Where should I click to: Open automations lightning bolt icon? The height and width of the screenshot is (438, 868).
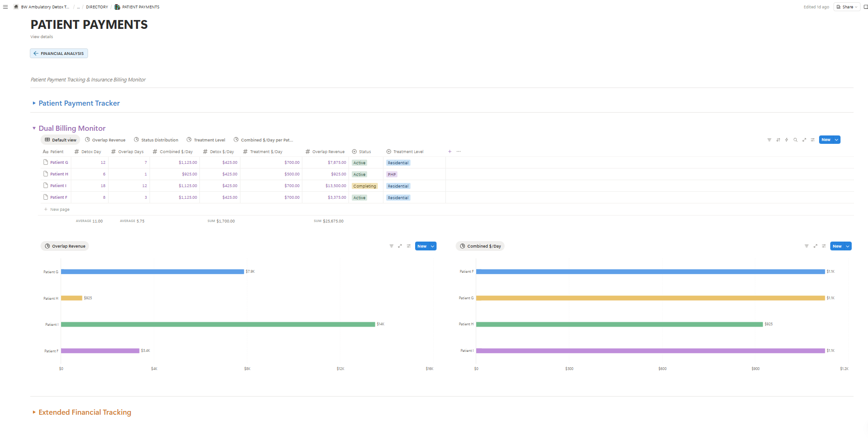786,140
